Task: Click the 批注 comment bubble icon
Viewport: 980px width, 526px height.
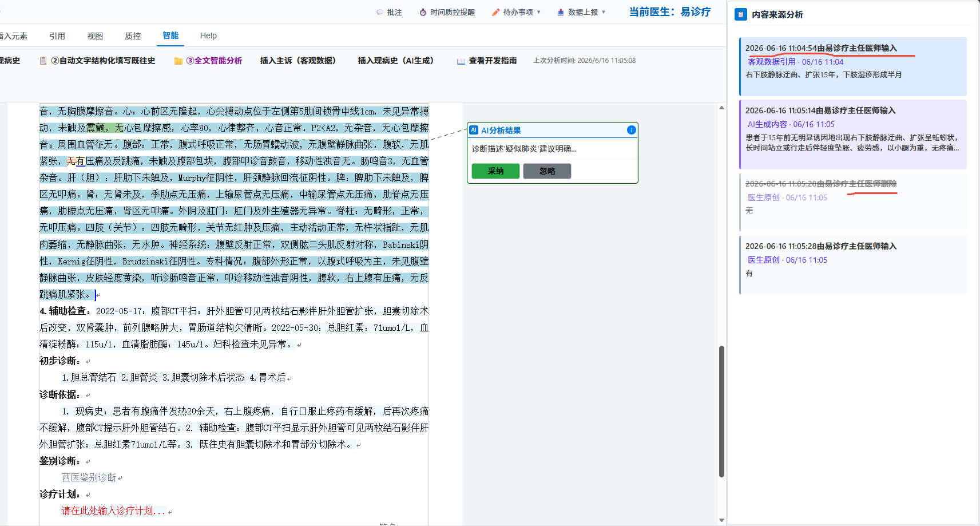Action: [x=380, y=12]
